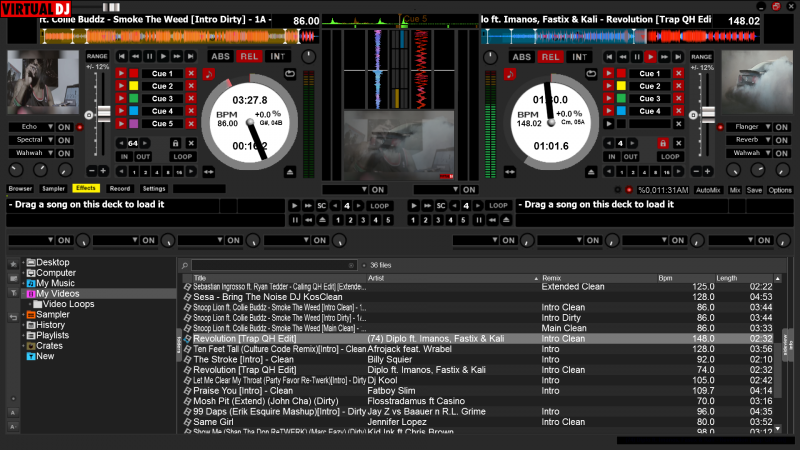
Task: Click the left deck RANGE button
Action: (x=97, y=56)
